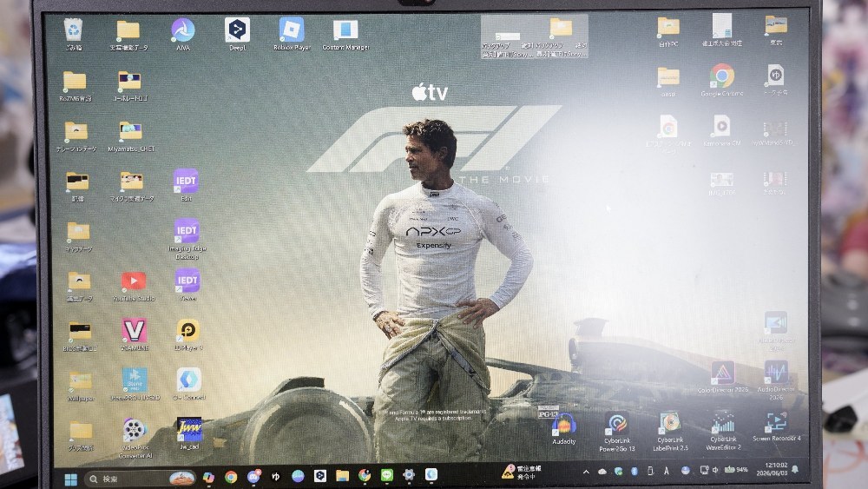The height and width of the screenshot is (489, 868).
Task: Click the Bluetooth tray icon
Action: 635,472
